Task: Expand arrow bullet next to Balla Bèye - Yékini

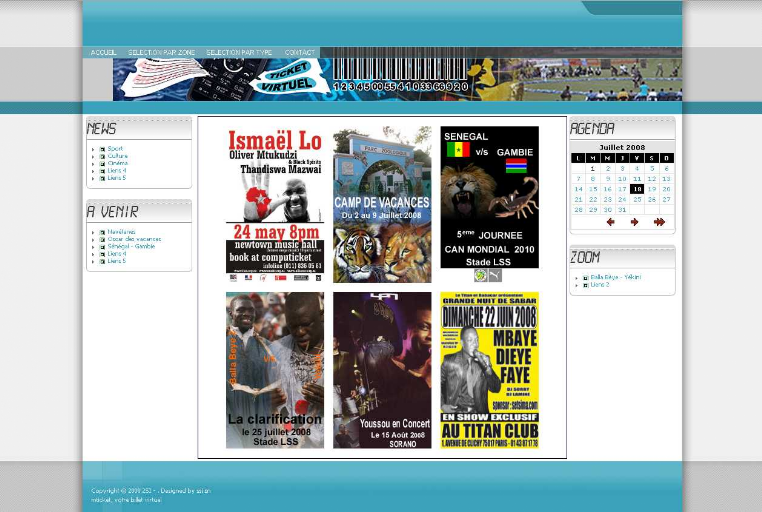Action: (576, 278)
